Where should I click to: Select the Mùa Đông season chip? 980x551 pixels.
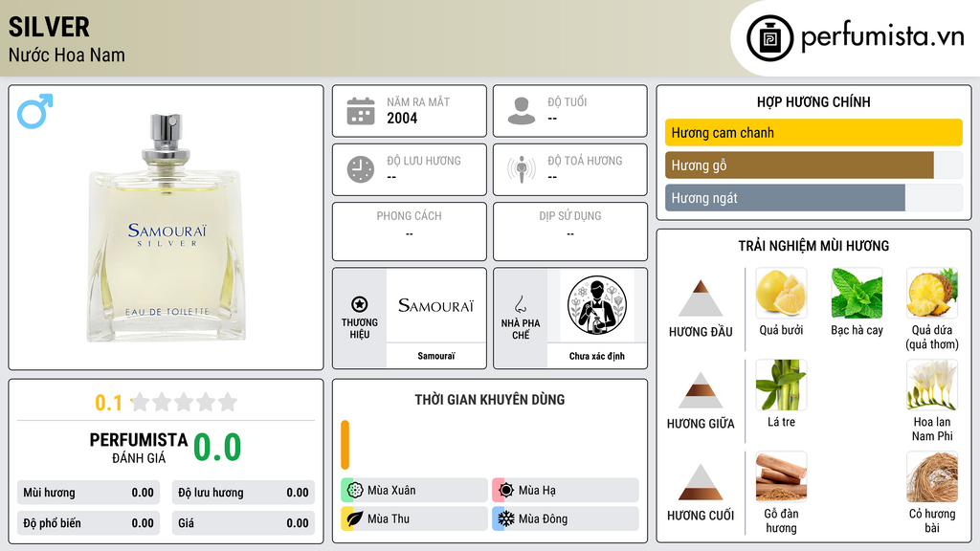566,518
